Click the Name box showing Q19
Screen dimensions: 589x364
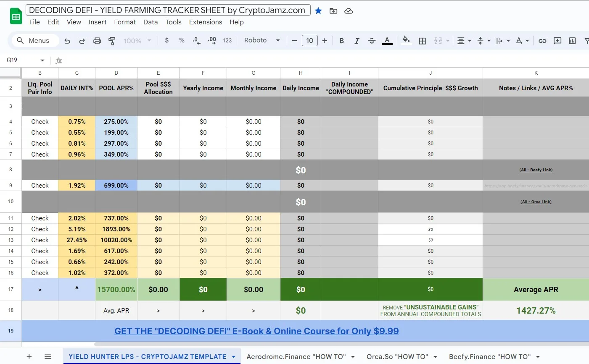pyautogui.click(x=21, y=60)
